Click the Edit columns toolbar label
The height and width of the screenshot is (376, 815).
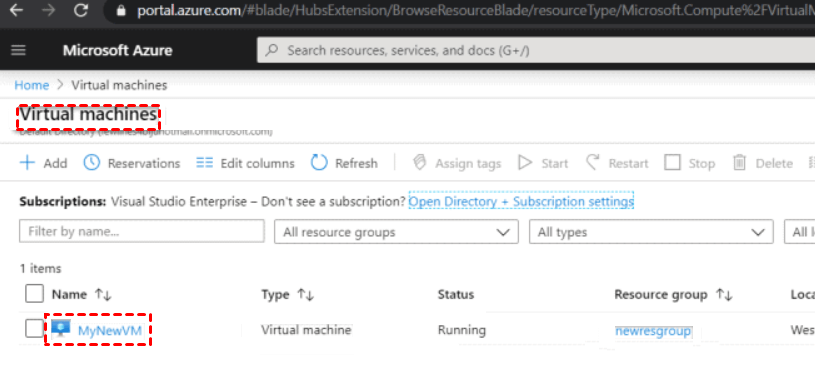coord(257,163)
